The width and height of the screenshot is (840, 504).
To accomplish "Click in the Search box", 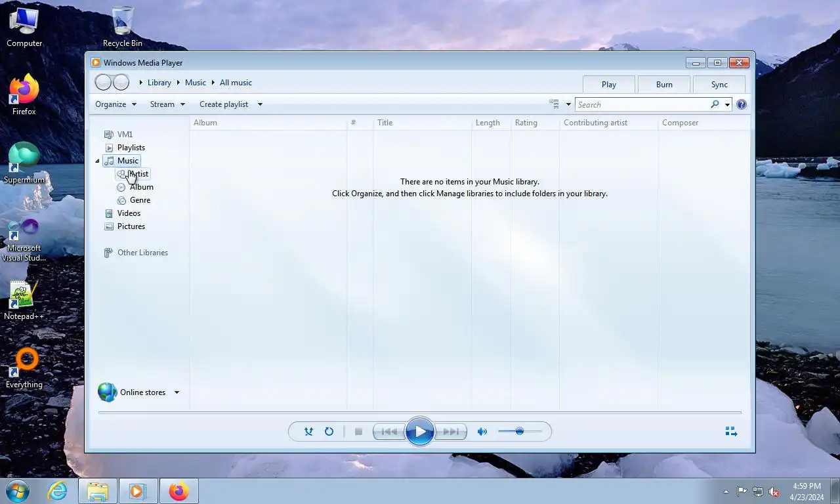I will pos(642,104).
